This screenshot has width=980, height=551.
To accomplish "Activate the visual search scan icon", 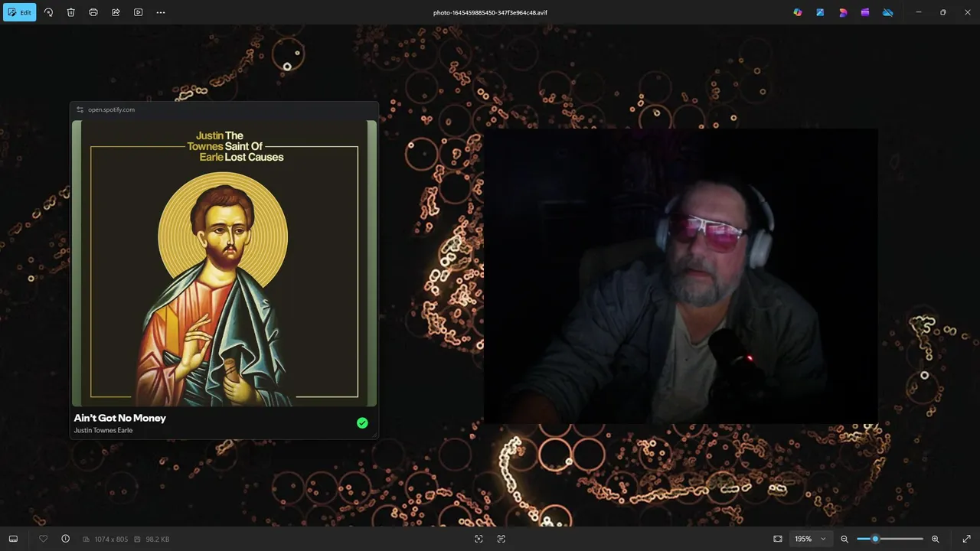I will tap(479, 539).
